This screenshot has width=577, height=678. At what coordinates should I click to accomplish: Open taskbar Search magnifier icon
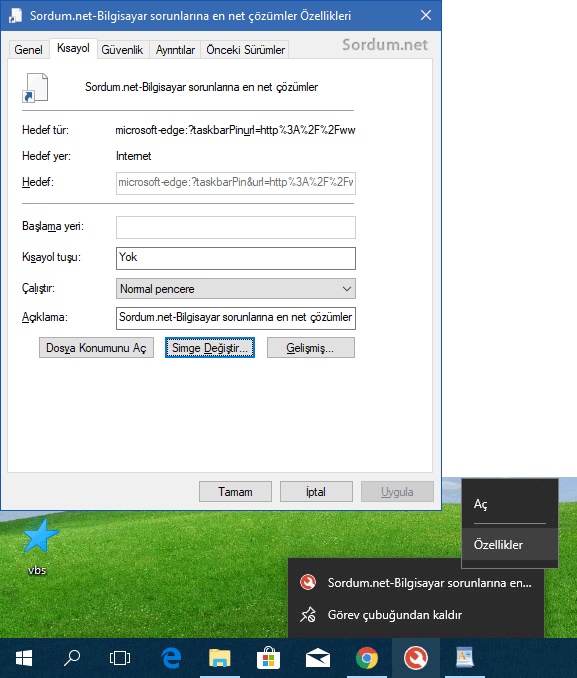[72, 658]
